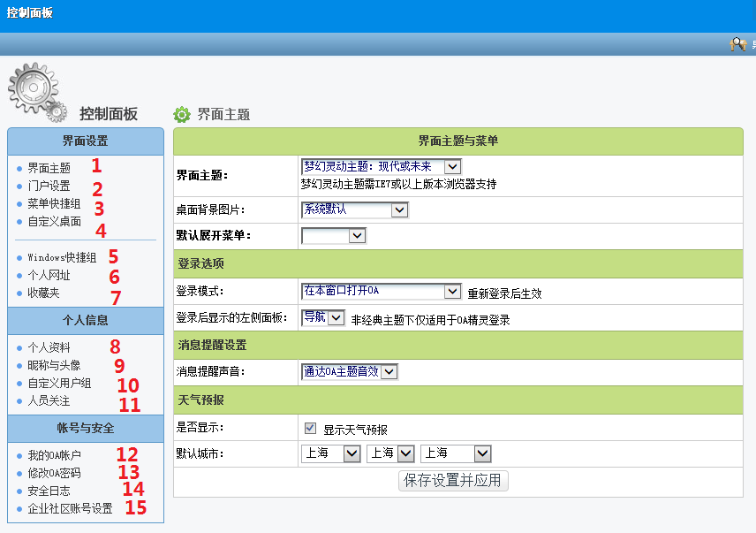756x533 pixels.
Task: Click the green gear icon beside 界面主题
Action: pyautogui.click(x=182, y=114)
